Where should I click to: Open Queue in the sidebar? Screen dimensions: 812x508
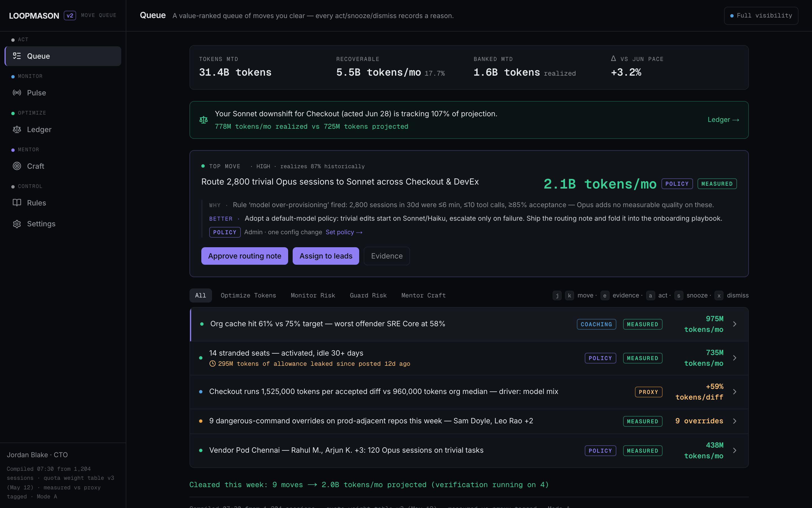tap(63, 56)
